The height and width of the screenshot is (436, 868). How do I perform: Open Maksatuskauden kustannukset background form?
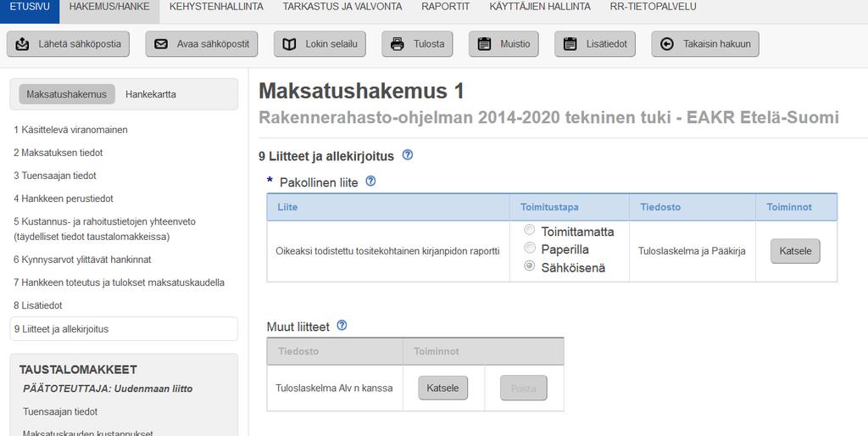pyautogui.click(x=88, y=433)
